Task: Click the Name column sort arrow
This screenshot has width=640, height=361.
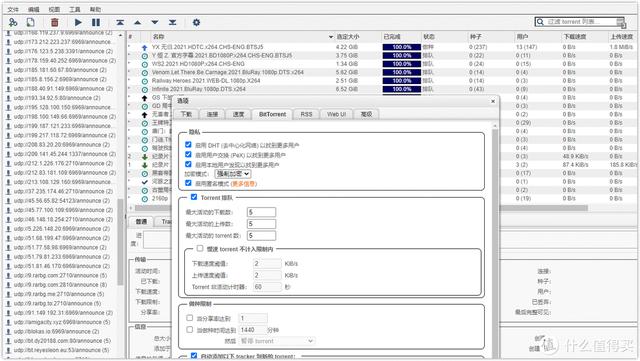Action: (331, 37)
